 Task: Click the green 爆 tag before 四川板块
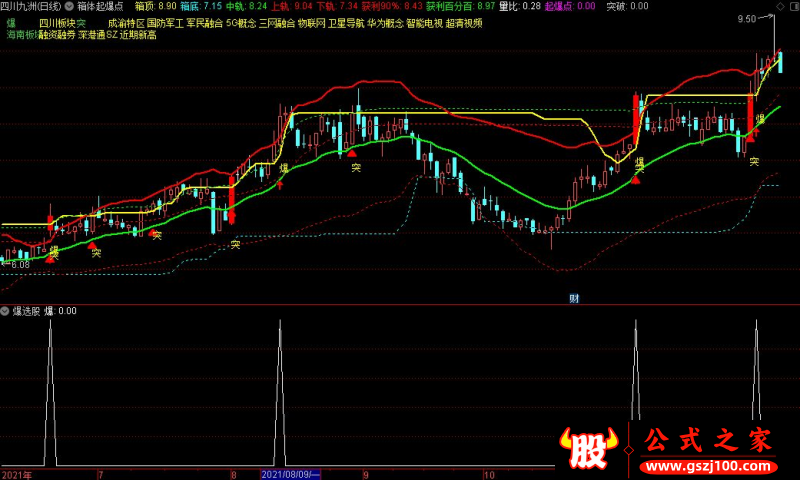(x=11, y=23)
